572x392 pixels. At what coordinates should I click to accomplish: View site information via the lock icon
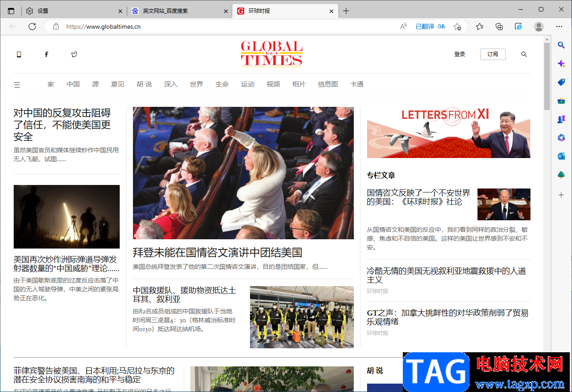pyautogui.click(x=56, y=26)
